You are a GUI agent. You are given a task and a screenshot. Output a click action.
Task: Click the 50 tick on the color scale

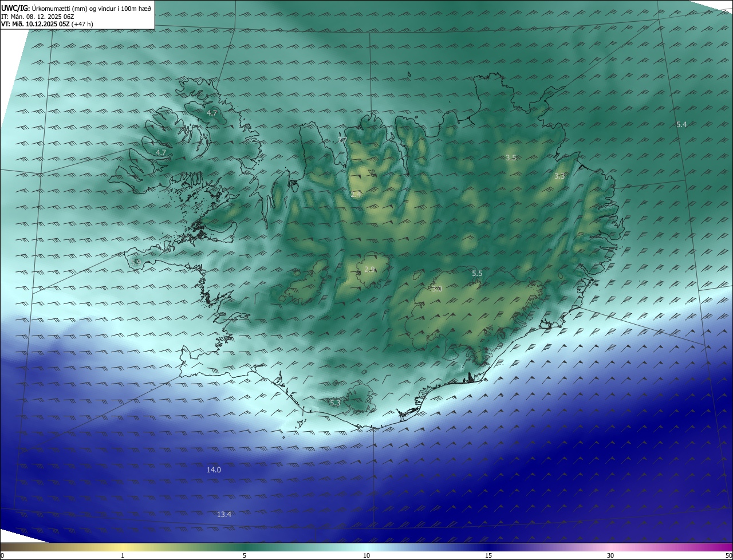[x=728, y=555]
